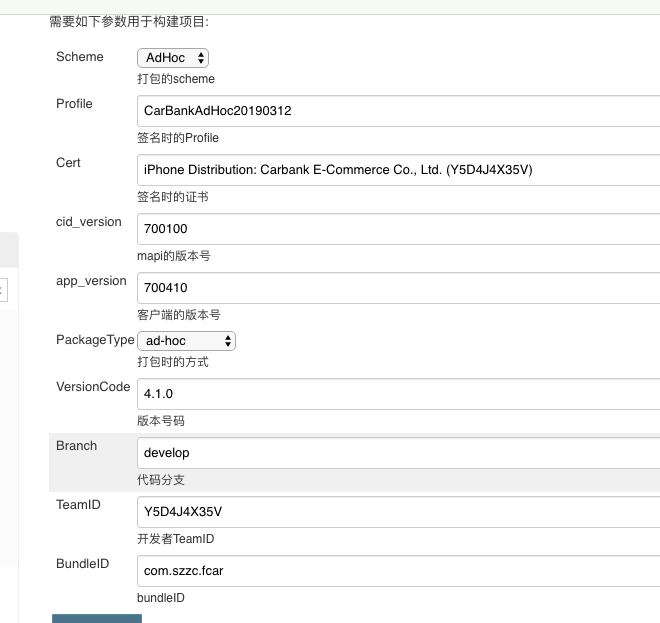This screenshot has width=660, height=623.
Task: Click the blue build button at bottom
Action: [x=97, y=618]
